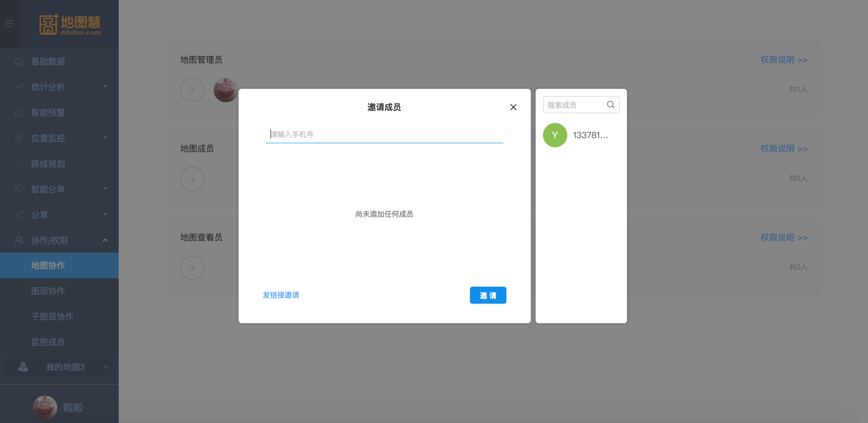Viewport: 868px width, 423px height.
Task: Add a member under 地图查看员
Action: [x=192, y=268]
